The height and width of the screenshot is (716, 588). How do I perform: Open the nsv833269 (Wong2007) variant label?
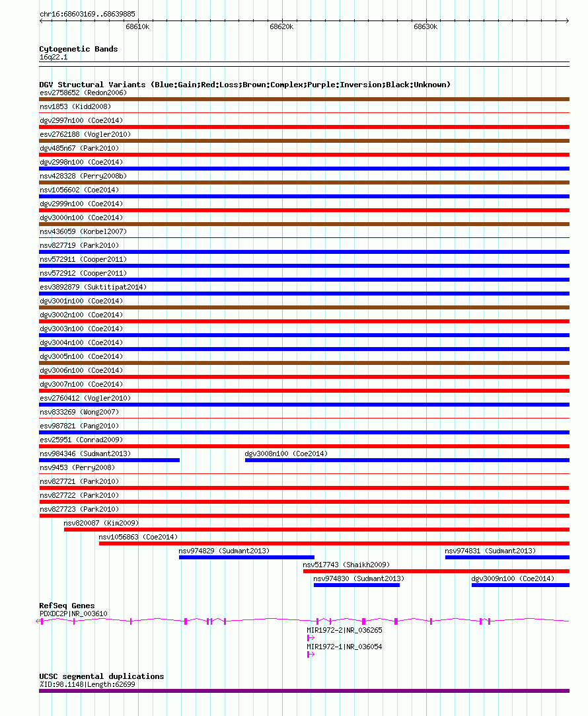(x=79, y=412)
